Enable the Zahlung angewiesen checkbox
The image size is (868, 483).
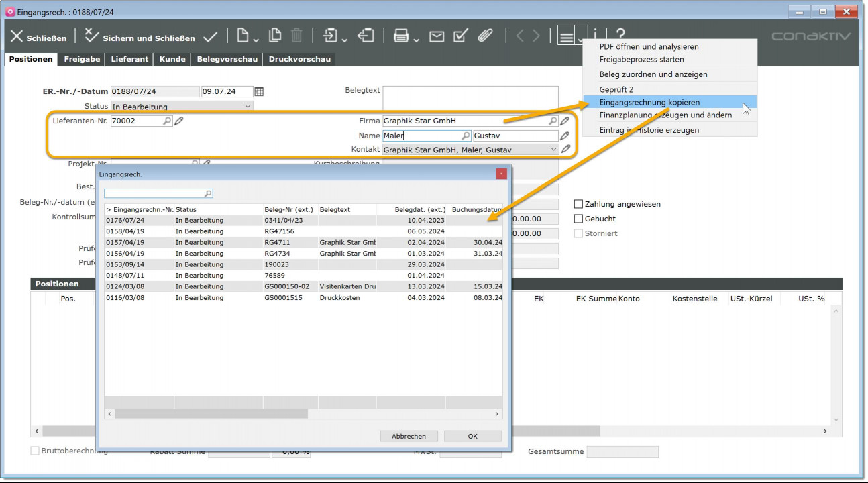578,204
